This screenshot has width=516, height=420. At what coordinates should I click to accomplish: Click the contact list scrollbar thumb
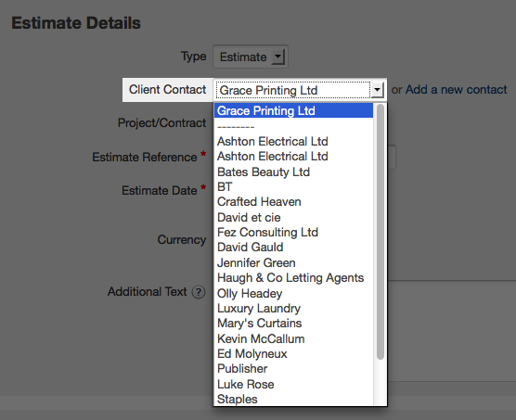click(x=381, y=232)
